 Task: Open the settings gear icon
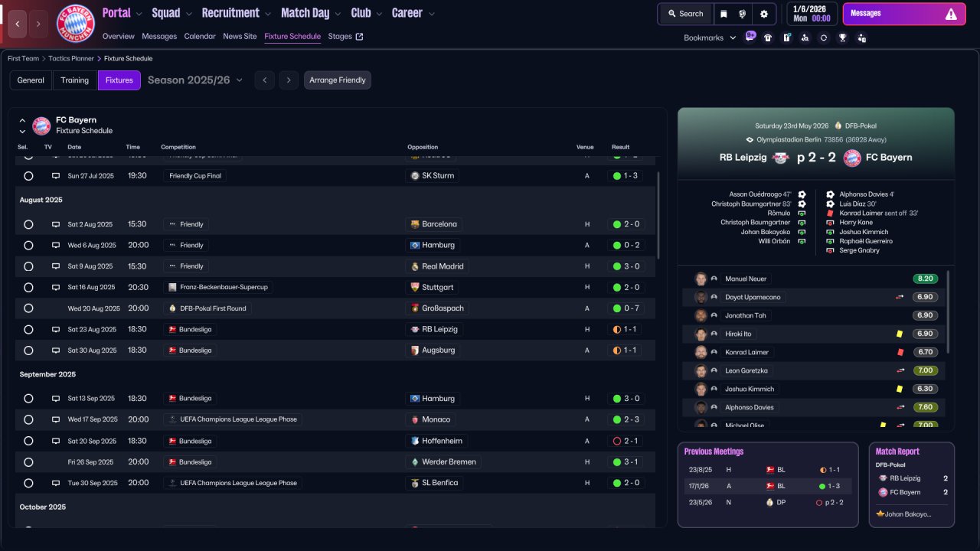(x=764, y=14)
